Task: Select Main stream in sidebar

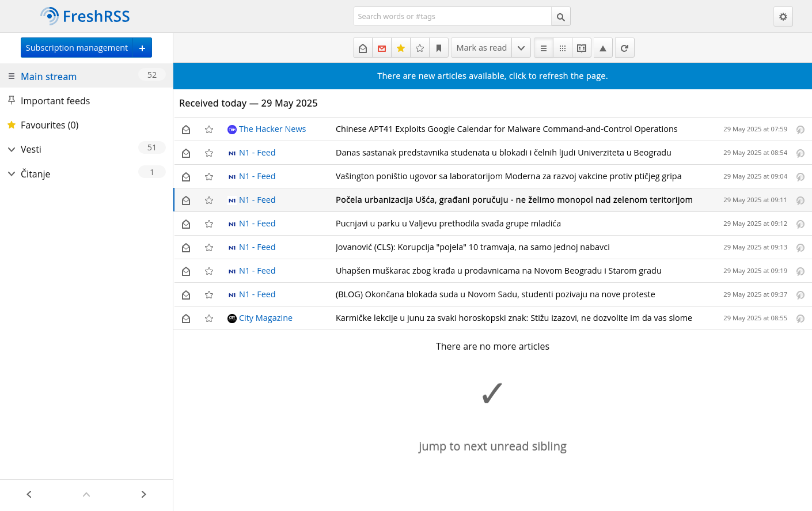Action: 48,77
